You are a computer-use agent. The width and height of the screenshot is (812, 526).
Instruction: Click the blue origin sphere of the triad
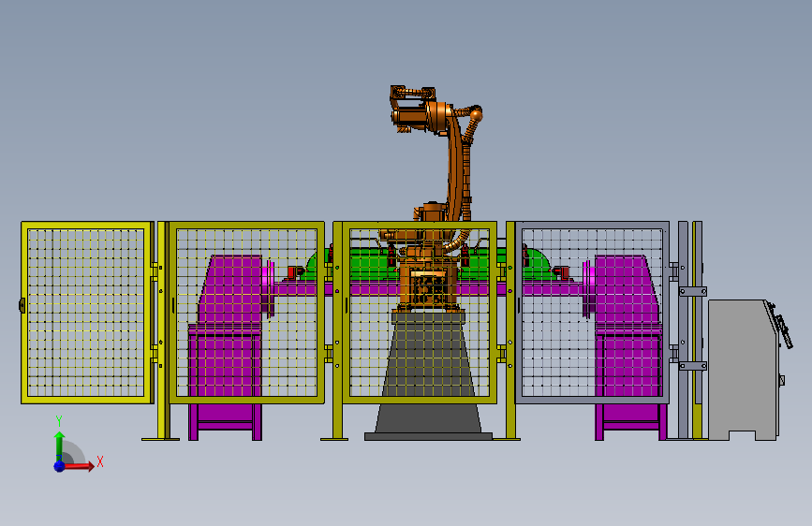60,466
